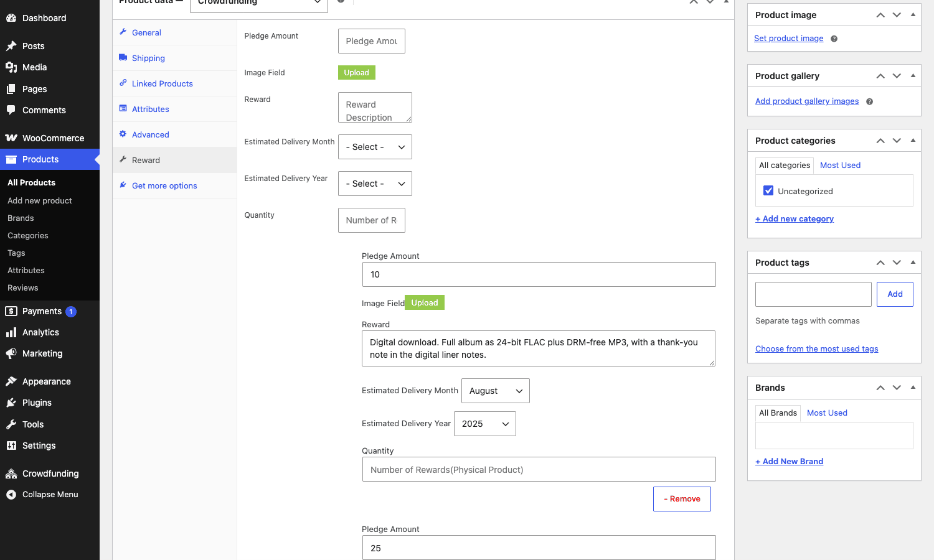Open the Reviews submenu item
The width and height of the screenshot is (934, 560).
[23, 288]
